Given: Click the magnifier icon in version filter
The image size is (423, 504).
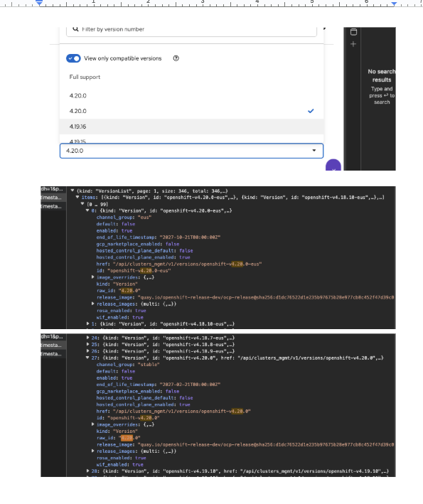Looking at the screenshot, I should [x=75, y=29].
